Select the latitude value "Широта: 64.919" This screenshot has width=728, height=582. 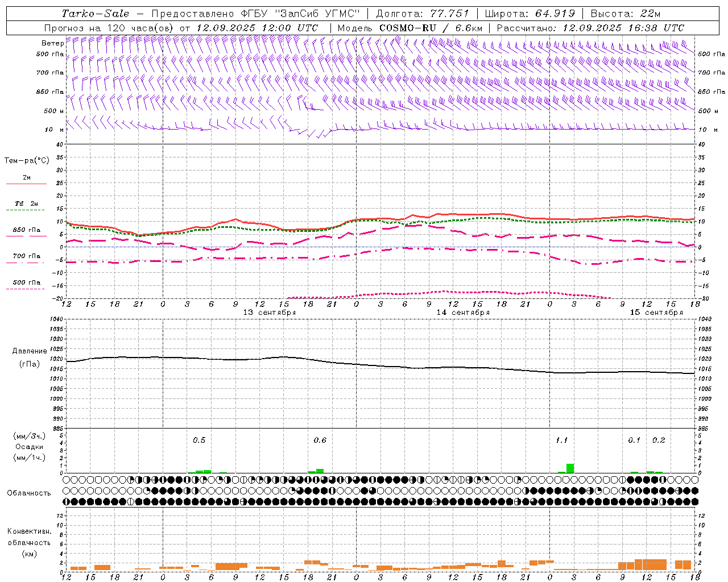click(530, 14)
